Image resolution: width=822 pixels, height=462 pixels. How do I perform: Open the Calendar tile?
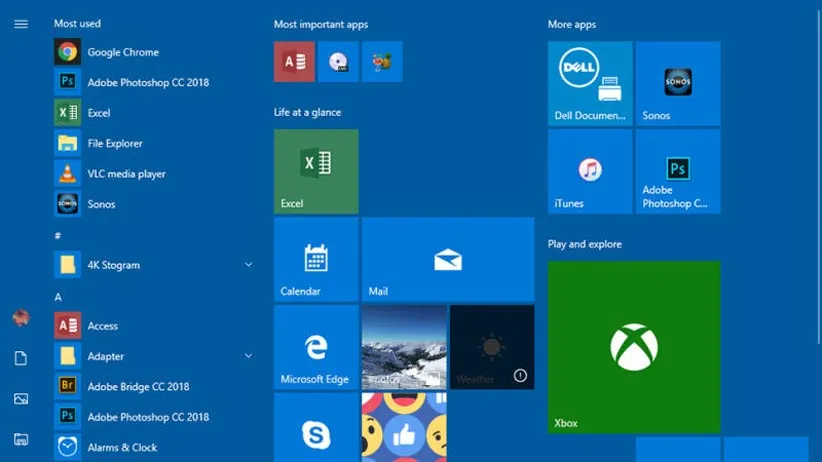pyautogui.click(x=316, y=259)
